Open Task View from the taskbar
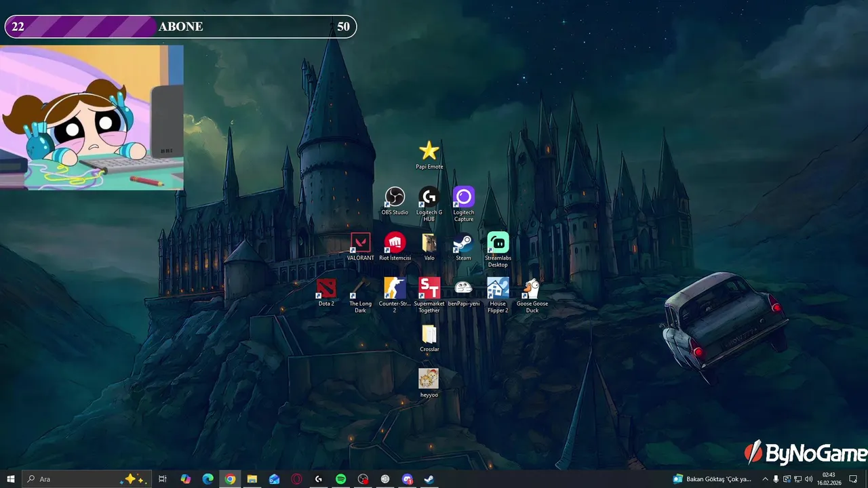 (x=163, y=479)
